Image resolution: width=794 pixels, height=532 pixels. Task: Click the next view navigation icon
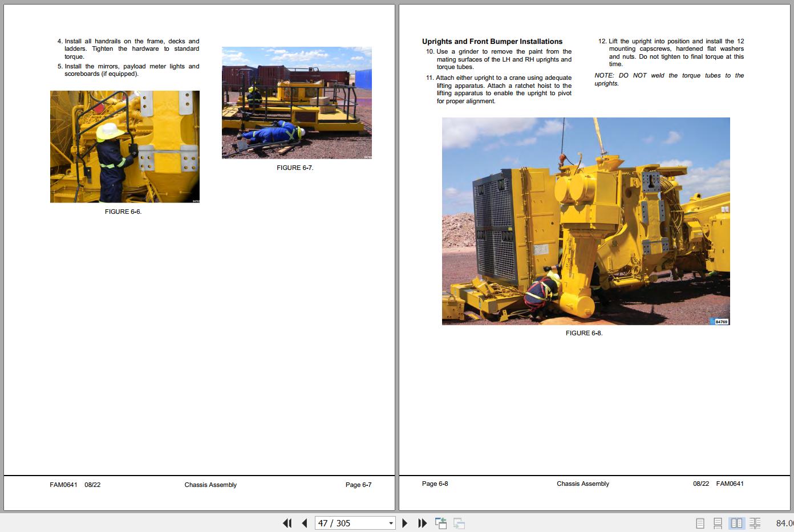(459, 523)
